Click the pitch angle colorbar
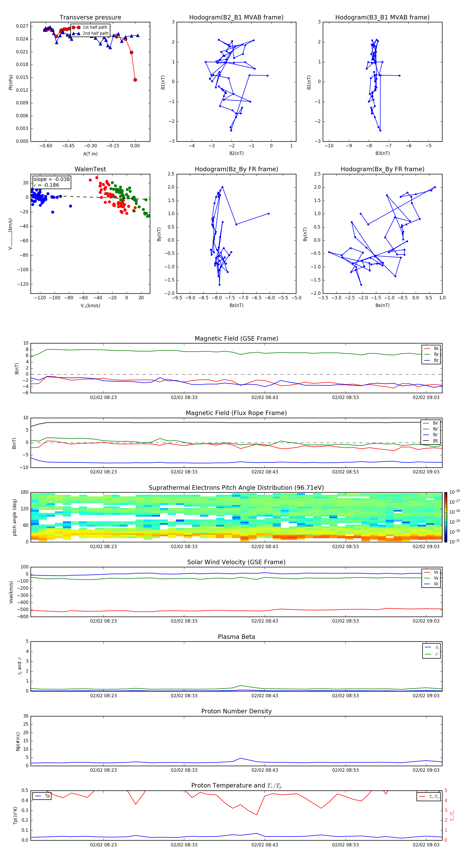Screen dimensions: 473x868 [445, 517]
